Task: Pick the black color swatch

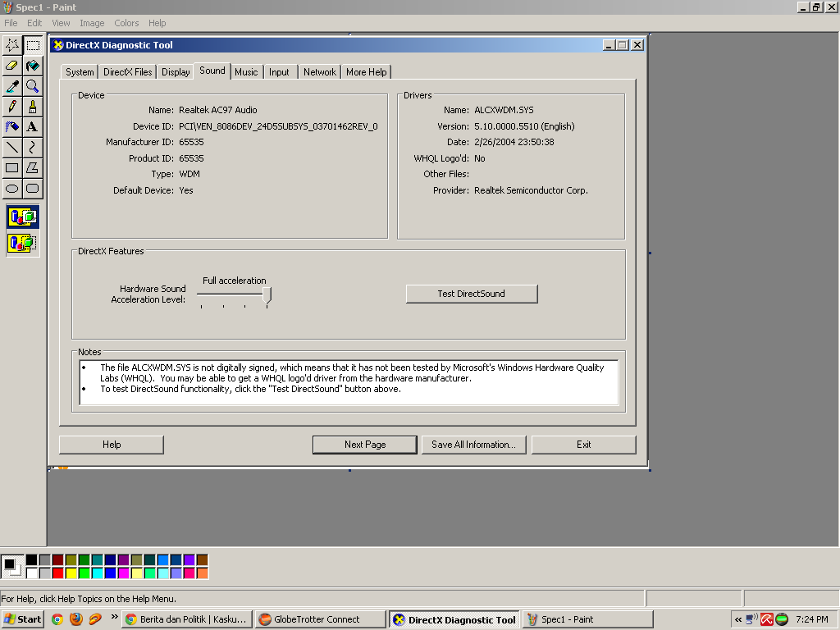Action: click(32, 560)
